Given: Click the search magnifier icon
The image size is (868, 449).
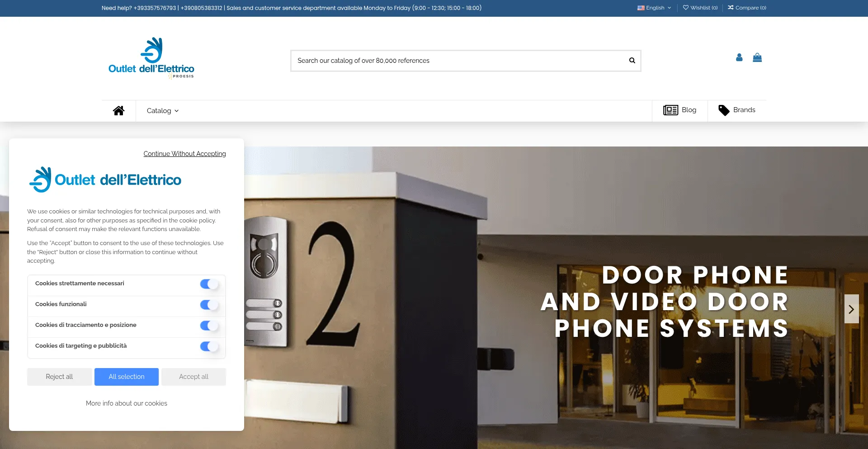Looking at the screenshot, I should pyautogui.click(x=632, y=61).
